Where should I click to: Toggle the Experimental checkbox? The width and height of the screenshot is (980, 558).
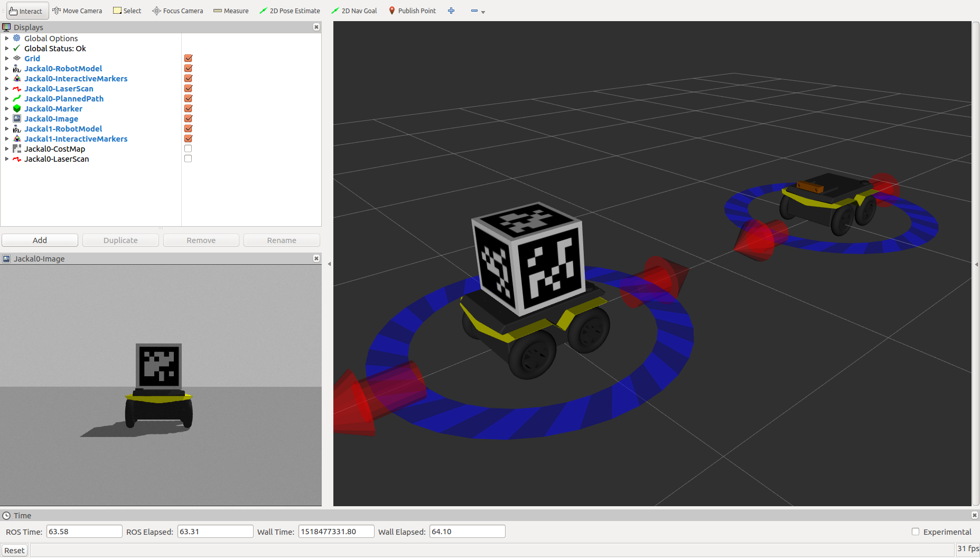(916, 532)
